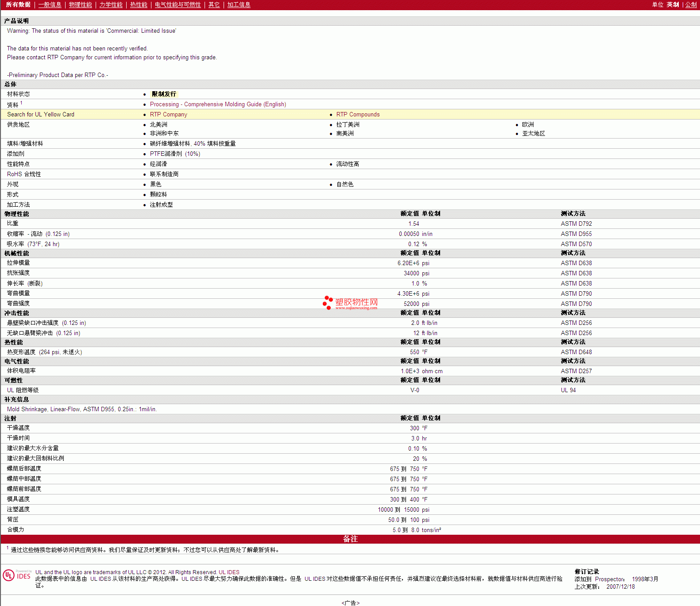The height and width of the screenshot is (606, 700).
Task: View the 加工信息 tab
Action: pyautogui.click(x=239, y=5)
